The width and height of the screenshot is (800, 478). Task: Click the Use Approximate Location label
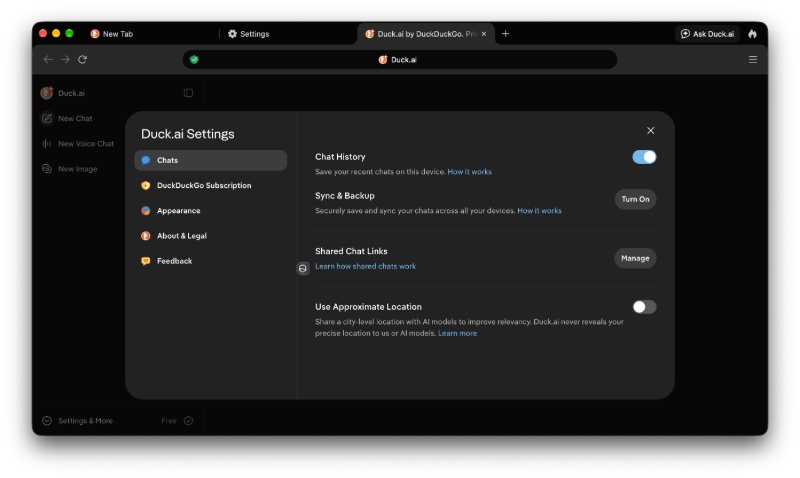coord(368,307)
